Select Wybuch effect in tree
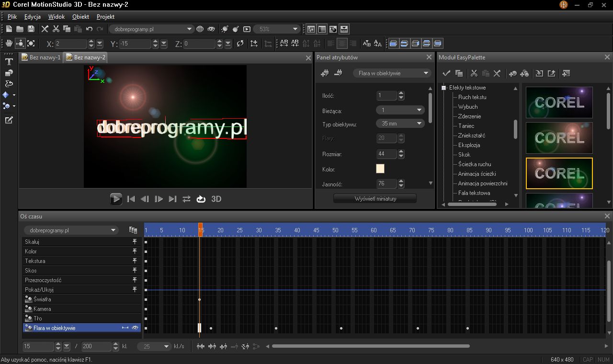 click(x=467, y=107)
